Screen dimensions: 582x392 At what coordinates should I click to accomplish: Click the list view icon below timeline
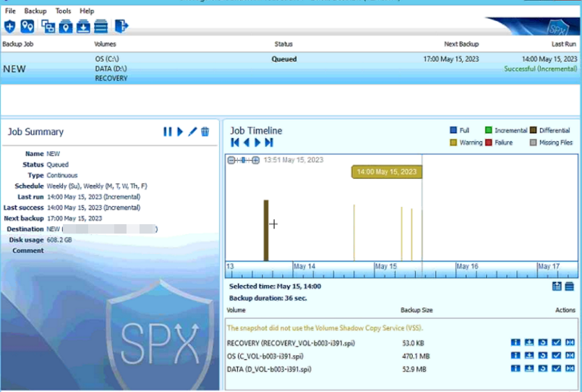[570, 286]
